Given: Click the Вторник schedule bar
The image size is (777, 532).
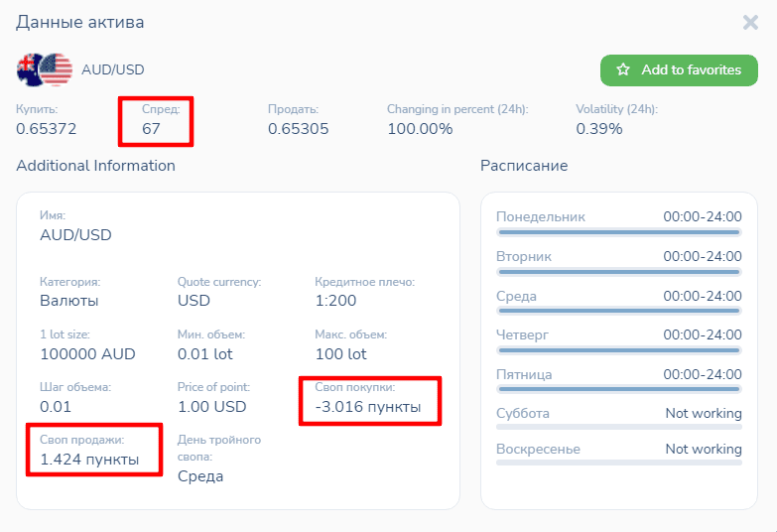Looking at the screenshot, I should [x=619, y=272].
